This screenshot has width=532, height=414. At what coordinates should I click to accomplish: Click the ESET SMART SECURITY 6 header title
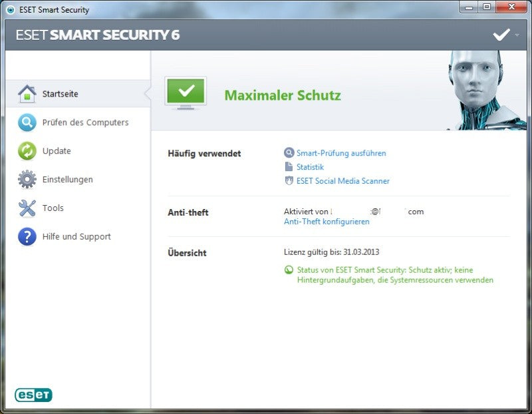coord(98,35)
